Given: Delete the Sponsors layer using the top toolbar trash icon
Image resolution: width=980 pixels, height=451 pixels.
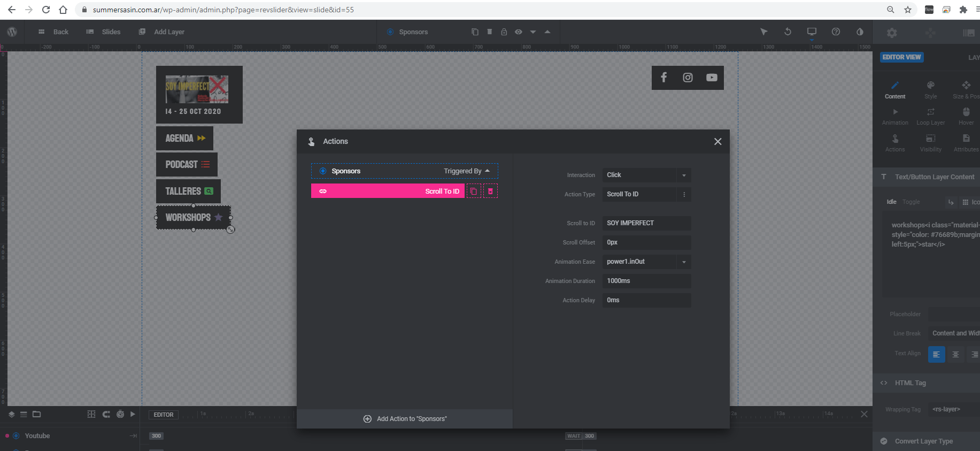Looking at the screenshot, I should coord(489,32).
